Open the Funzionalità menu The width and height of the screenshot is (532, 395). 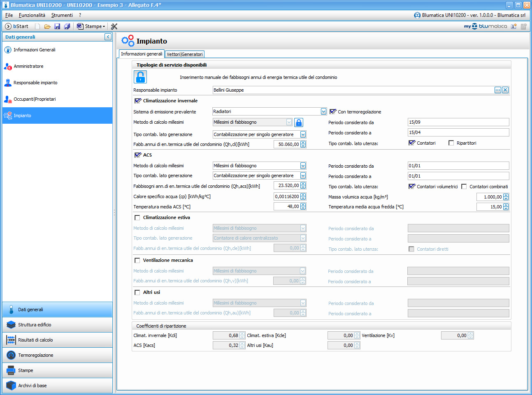(x=32, y=15)
